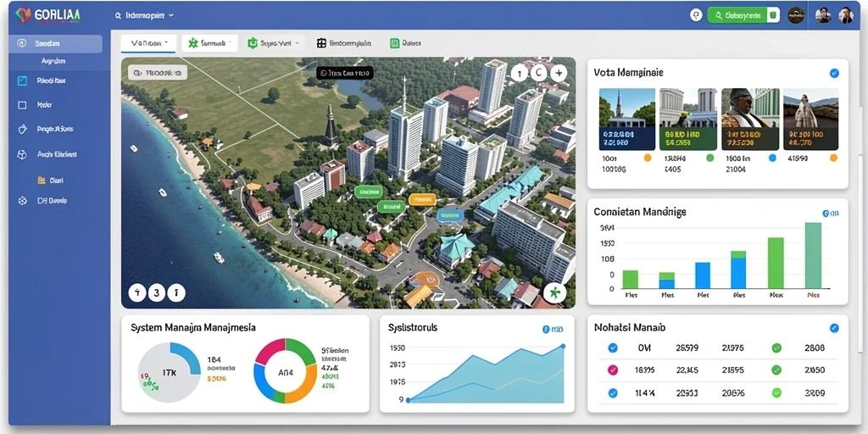The image size is (868, 434).
Task: Click the tag-shaped sidebar icon
Action: tap(22, 129)
